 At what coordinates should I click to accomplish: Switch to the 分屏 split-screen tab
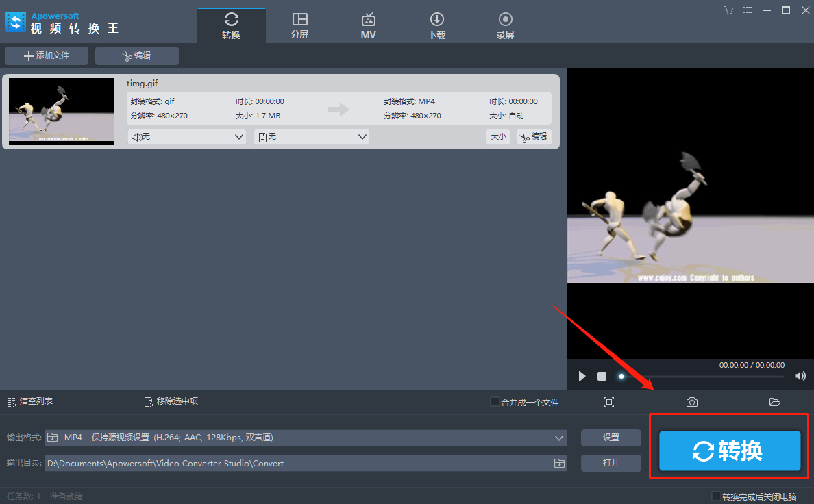click(x=299, y=25)
